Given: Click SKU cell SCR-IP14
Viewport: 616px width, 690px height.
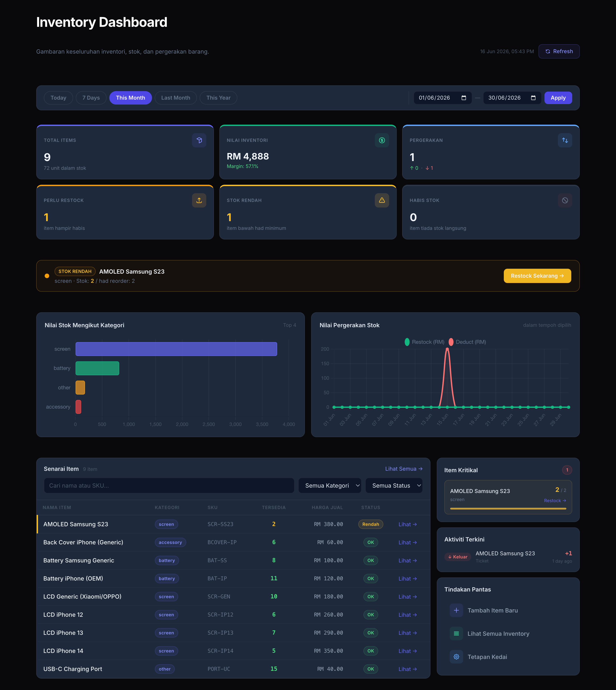Looking at the screenshot, I should (220, 651).
